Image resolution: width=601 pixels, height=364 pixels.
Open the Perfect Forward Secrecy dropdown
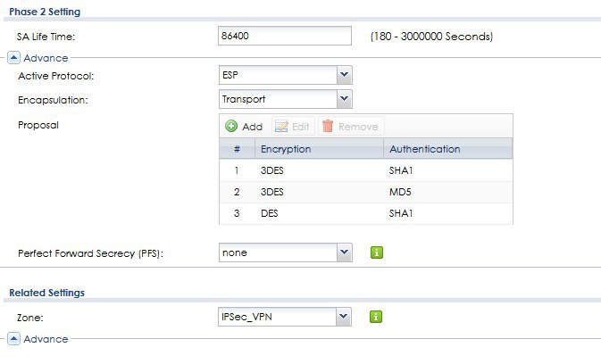[344, 252]
